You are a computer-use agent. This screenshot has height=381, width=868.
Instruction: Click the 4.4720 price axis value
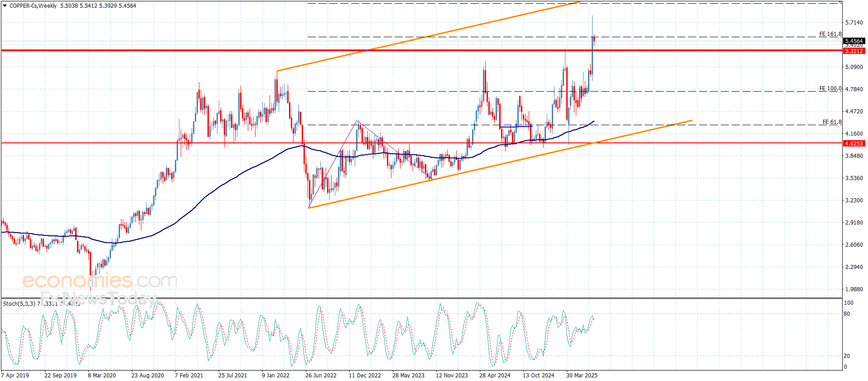(x=854, y=111)
